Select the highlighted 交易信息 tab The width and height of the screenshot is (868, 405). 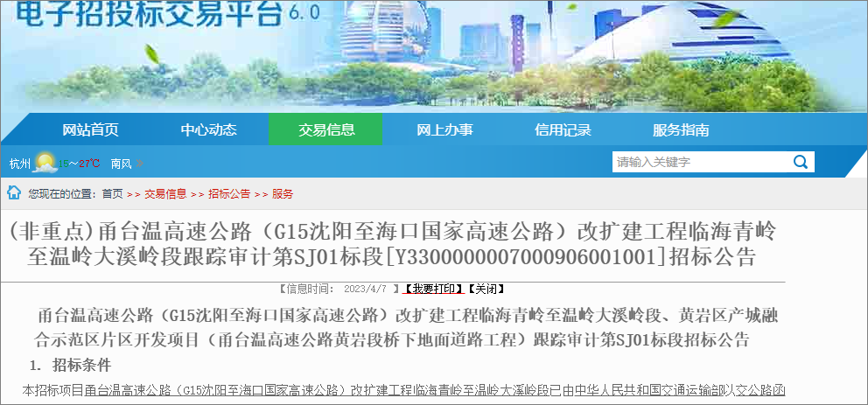tap(326, 129)
